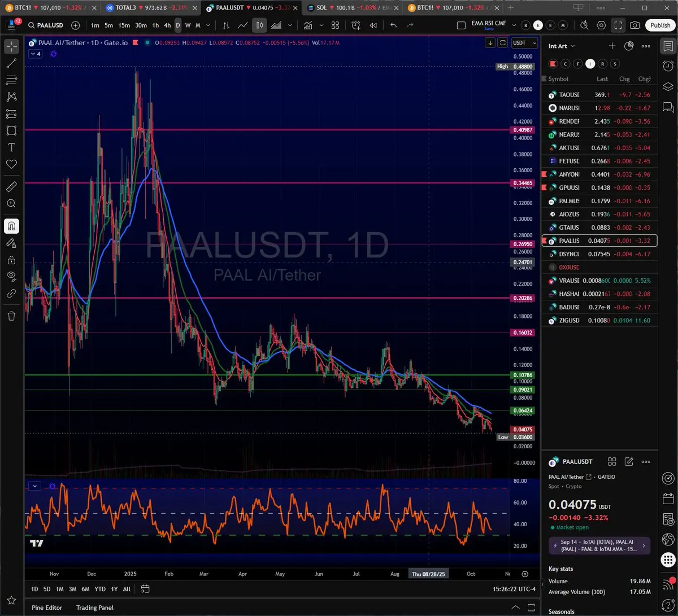678x616 pixels.
Task: Click the Publish button
Action: click(x=660, y=25)
